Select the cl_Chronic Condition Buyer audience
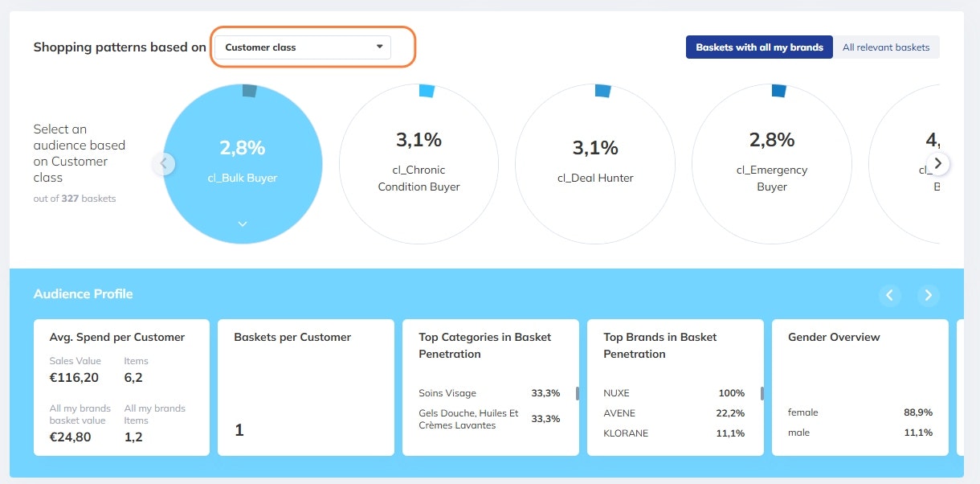 (419, 163)
